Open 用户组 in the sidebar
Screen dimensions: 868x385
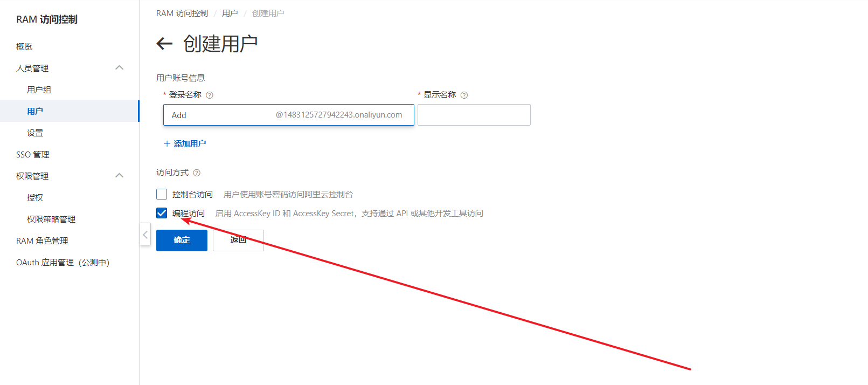click(39, 90)
